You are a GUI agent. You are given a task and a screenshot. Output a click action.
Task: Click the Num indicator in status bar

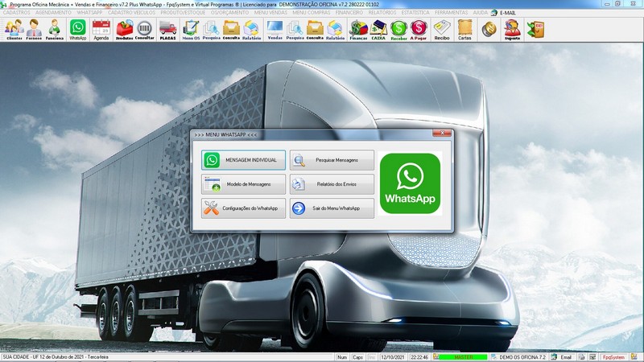pos(342,357)
